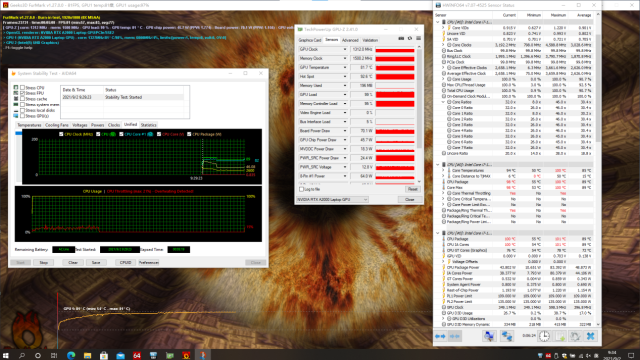The image size is (640, 360).
Task: Open the Cooling Fans tab
Action: click(57, 125)
